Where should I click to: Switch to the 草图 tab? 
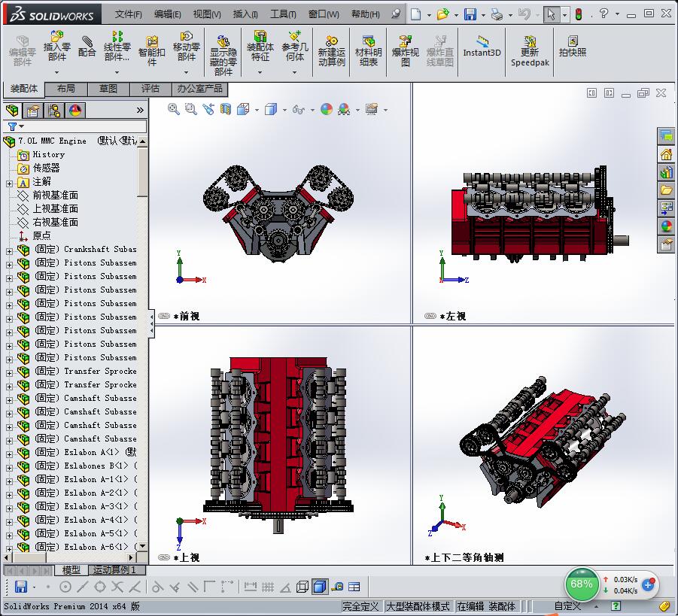point(108,89)
